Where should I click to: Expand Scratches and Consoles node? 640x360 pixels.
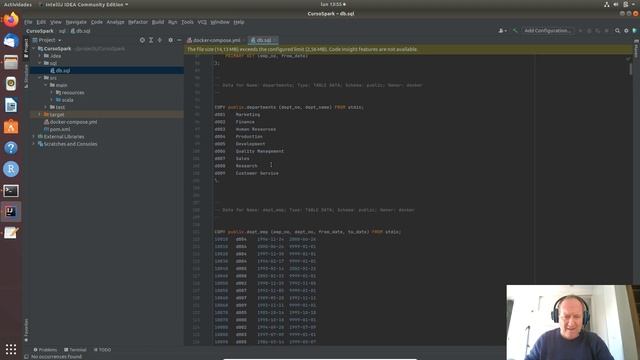point(34,144)
